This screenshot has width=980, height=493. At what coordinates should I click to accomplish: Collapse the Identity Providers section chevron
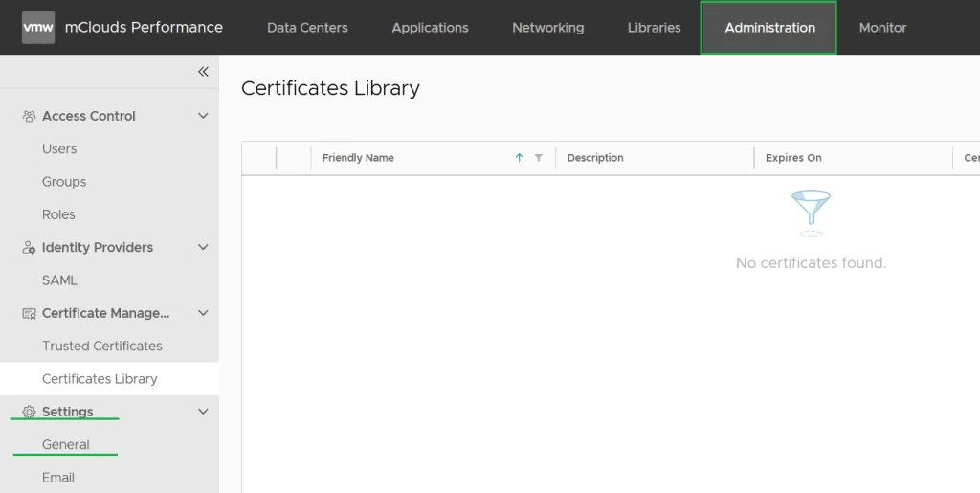point(203,247)
